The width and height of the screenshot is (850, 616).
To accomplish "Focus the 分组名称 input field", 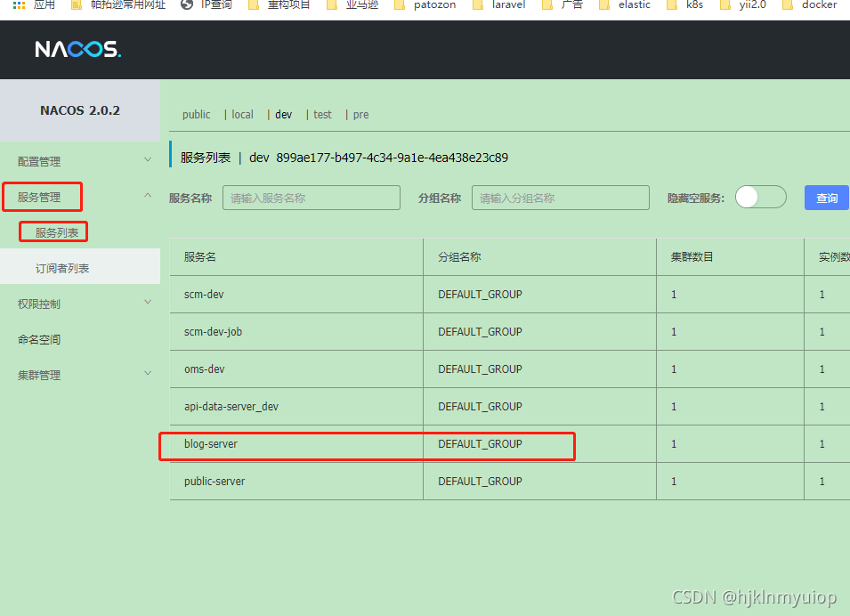I will pos(561,198).
